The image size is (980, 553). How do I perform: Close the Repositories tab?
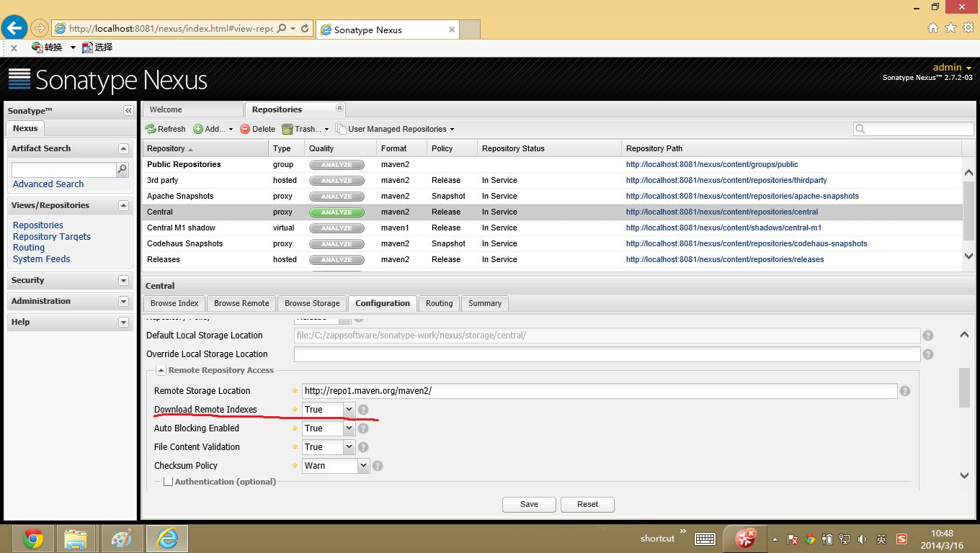[x=340, y=108]
